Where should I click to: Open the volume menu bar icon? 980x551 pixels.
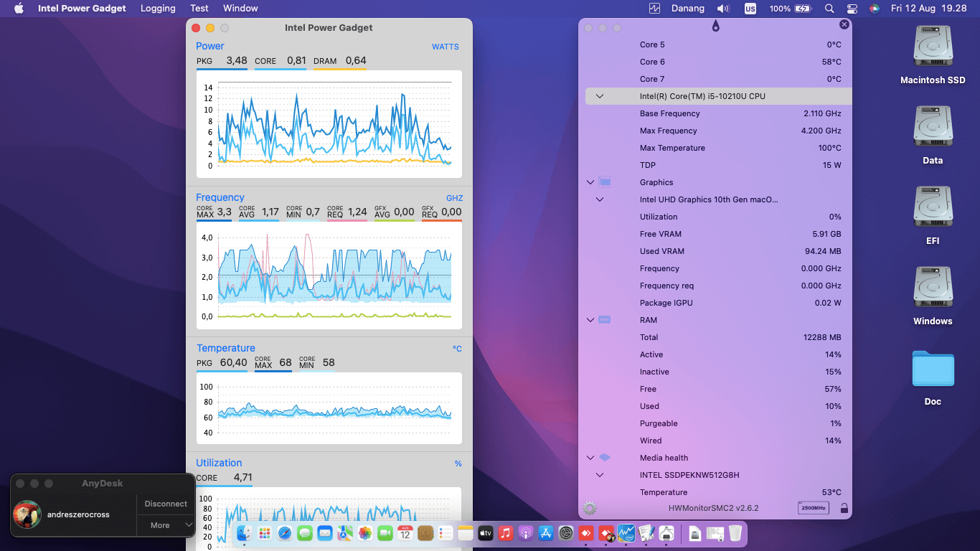click(723, 9)
